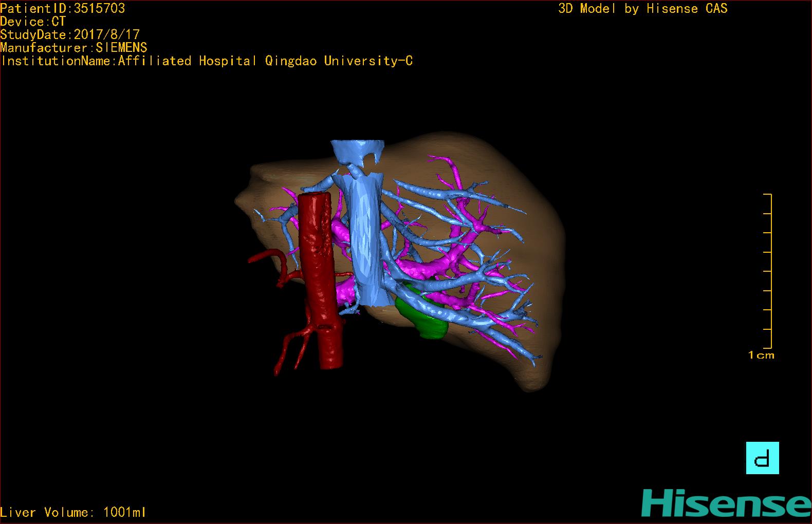This screenshot has width=812, height=524.
Task: Click the blue flared vena cava top end
Action: click(357, 150)
